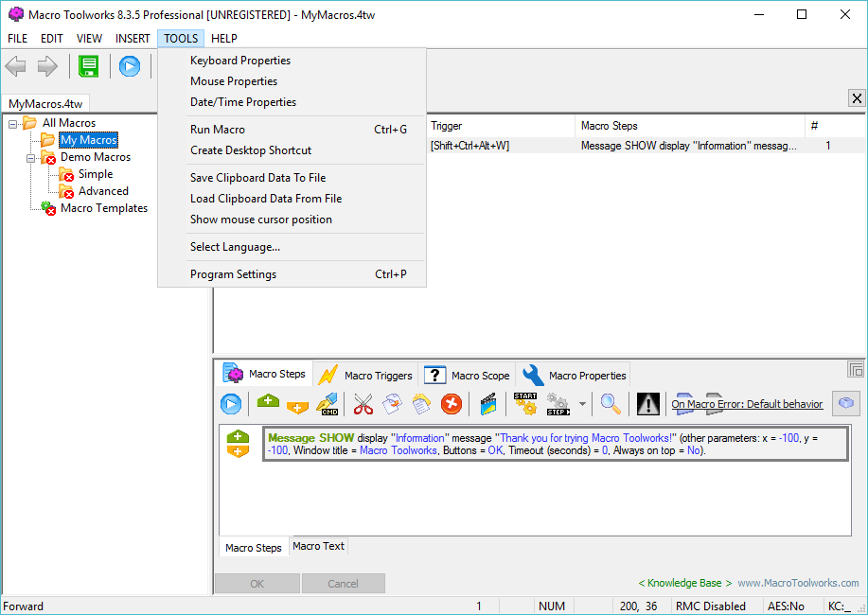Close the macro list pane with the X button
868x615 pixels.
click(857, 98)
